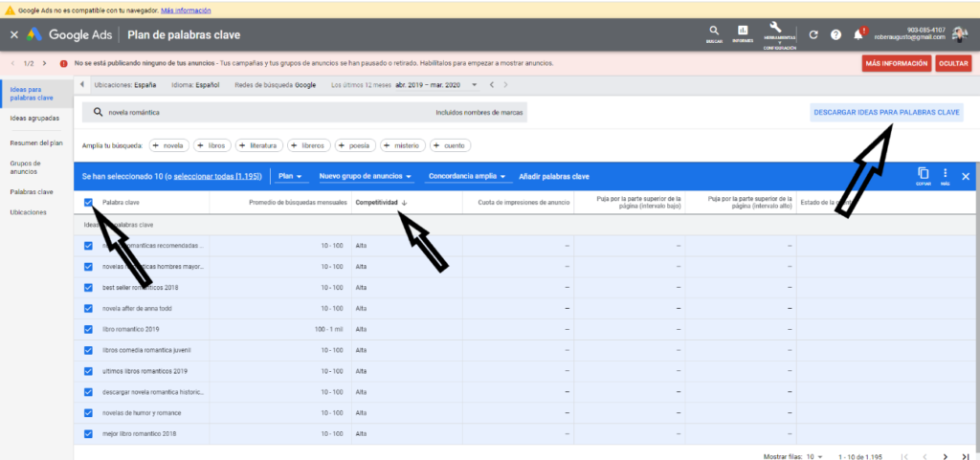This screenshot has height=460, width=980.
Task: Jump to last page of results
Action: (966, 456)
